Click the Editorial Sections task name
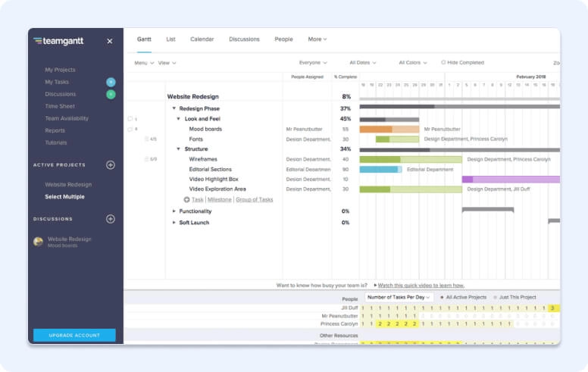 (x=211, y=170)
